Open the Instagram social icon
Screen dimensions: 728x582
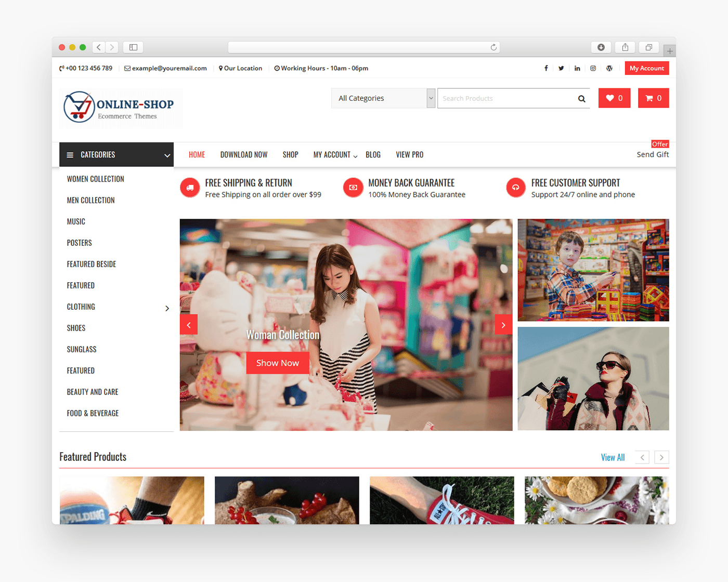pos(593,68)
